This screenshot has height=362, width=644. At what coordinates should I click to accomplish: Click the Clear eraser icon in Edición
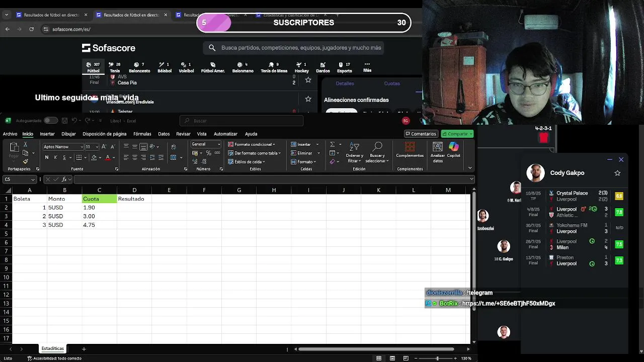[x=333, y=162]
